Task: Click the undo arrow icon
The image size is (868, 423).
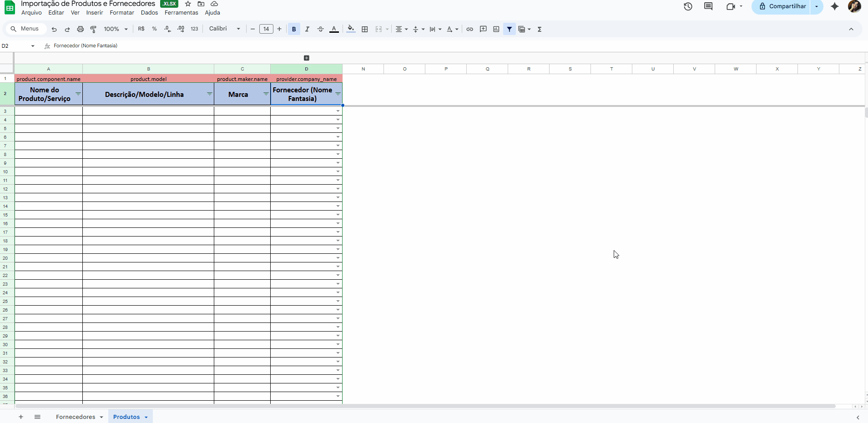Action: (54, 29)
